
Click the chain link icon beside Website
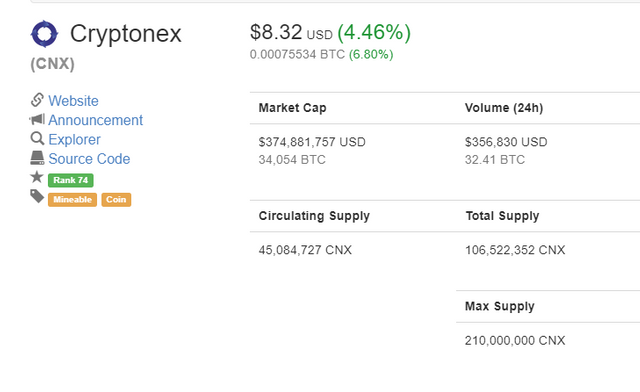click(37, 100)
